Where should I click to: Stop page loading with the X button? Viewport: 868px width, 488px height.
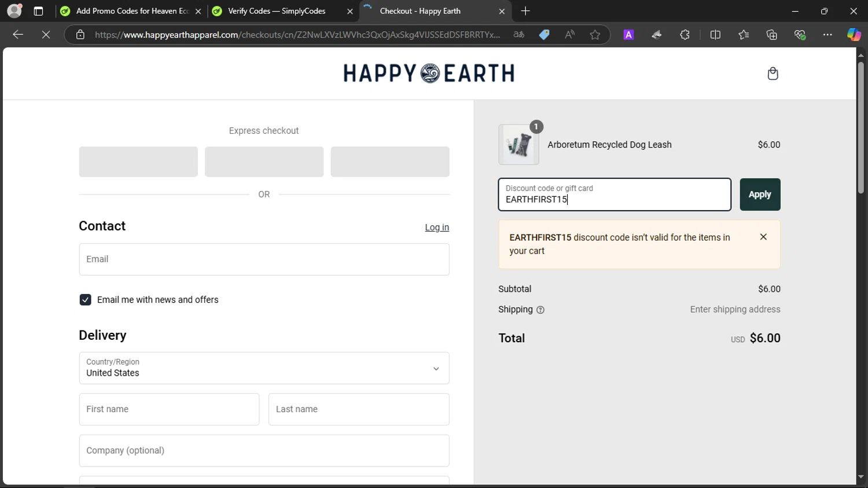[46, 35]
